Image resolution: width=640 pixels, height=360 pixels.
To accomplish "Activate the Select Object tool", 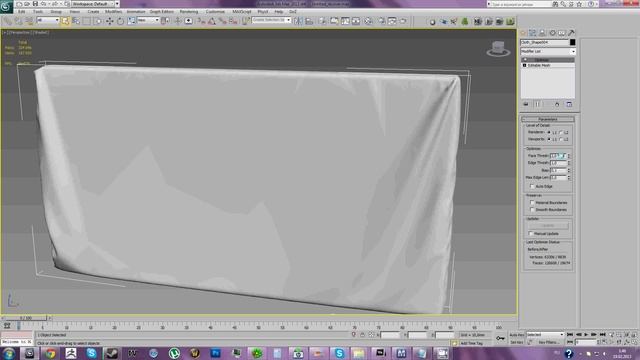I will pyautogui.click(x=65, y=21).
